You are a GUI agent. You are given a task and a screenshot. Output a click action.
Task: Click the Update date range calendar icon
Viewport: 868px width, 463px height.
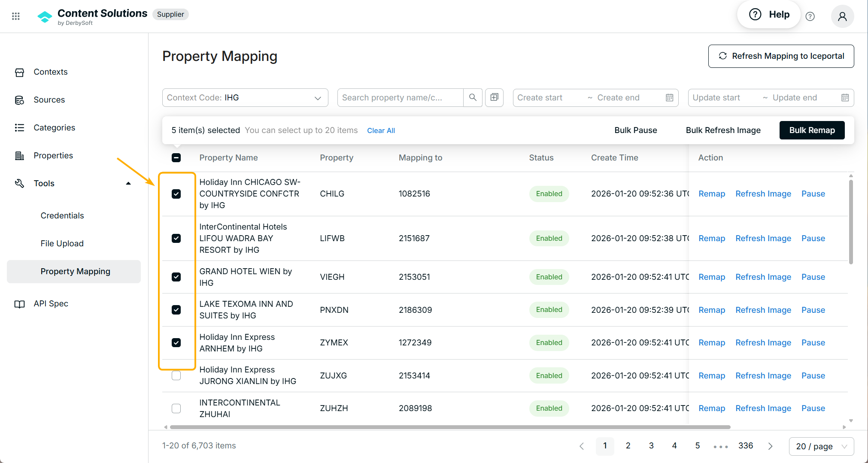coord(845,98)
